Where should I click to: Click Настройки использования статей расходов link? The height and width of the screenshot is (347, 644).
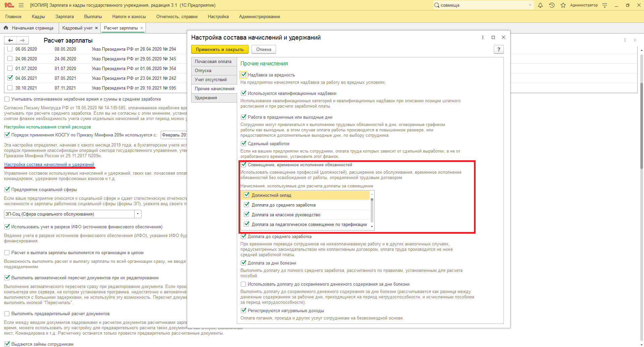[x=47, y=127]
